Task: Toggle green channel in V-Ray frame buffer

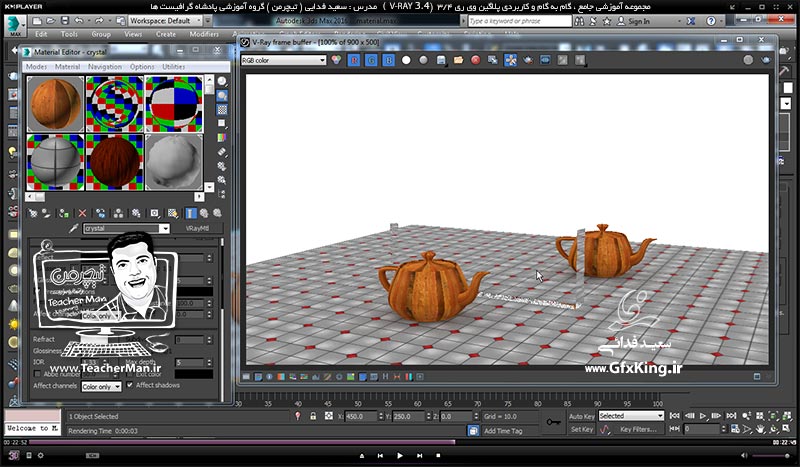Action: tap(371, 60)
